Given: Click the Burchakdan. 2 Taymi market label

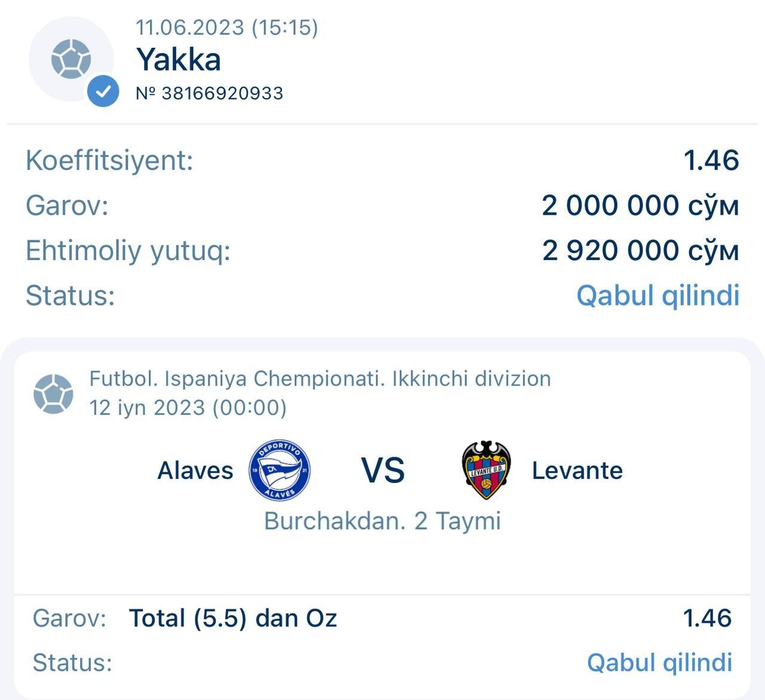Looking at the screenshot, I should pos(382,521).
